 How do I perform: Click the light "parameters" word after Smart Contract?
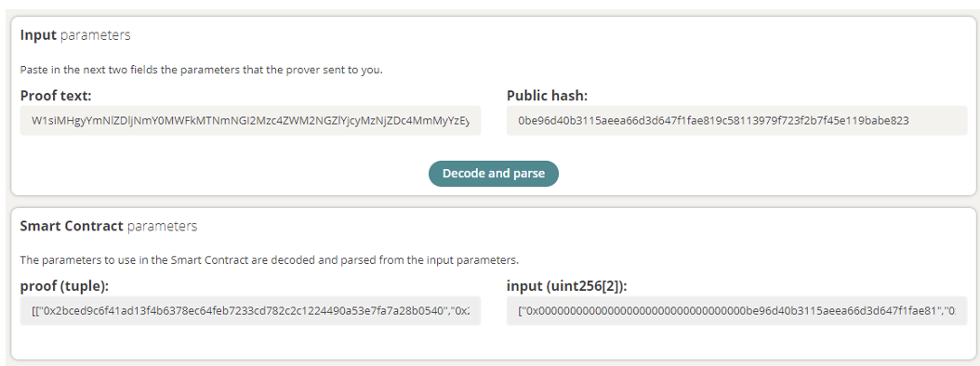162,226
